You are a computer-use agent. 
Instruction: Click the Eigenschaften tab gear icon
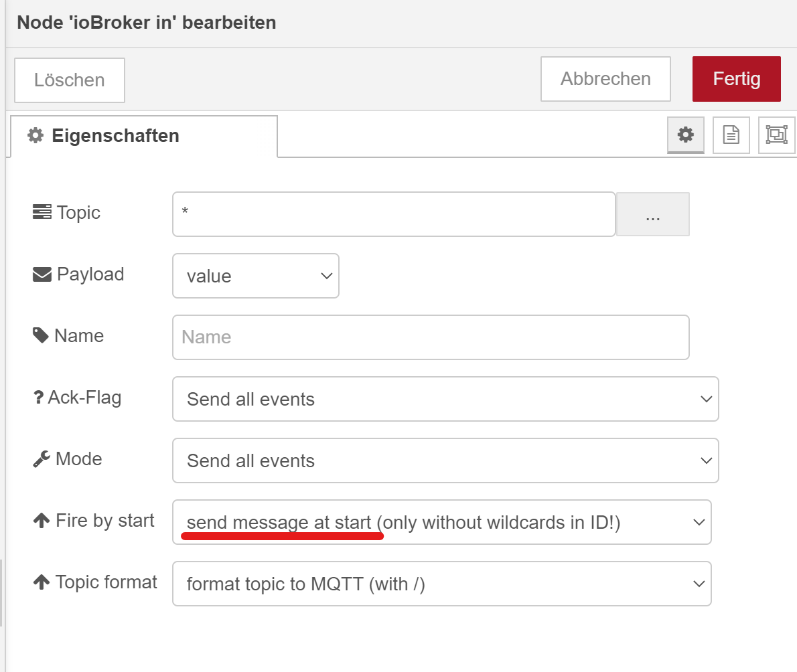35,136
